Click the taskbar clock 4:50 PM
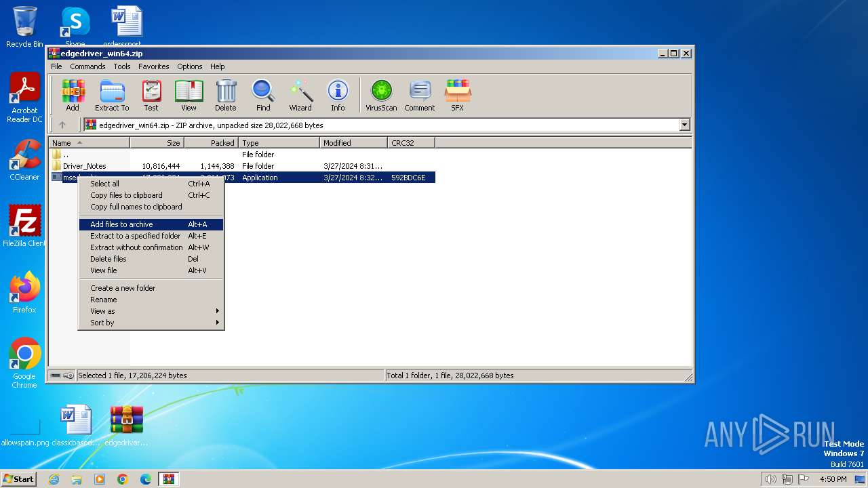868x488 pixels. [x=833, y=479]
